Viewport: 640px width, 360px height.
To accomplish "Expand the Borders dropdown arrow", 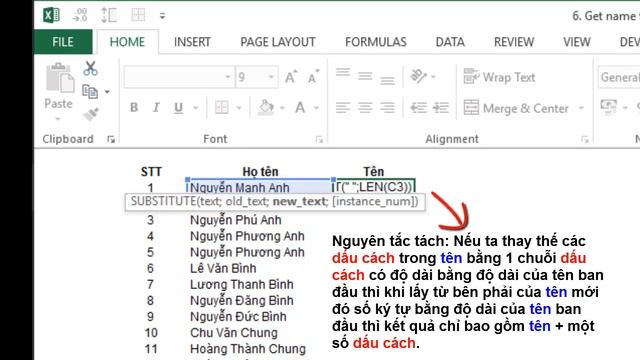I will [239, 108].
